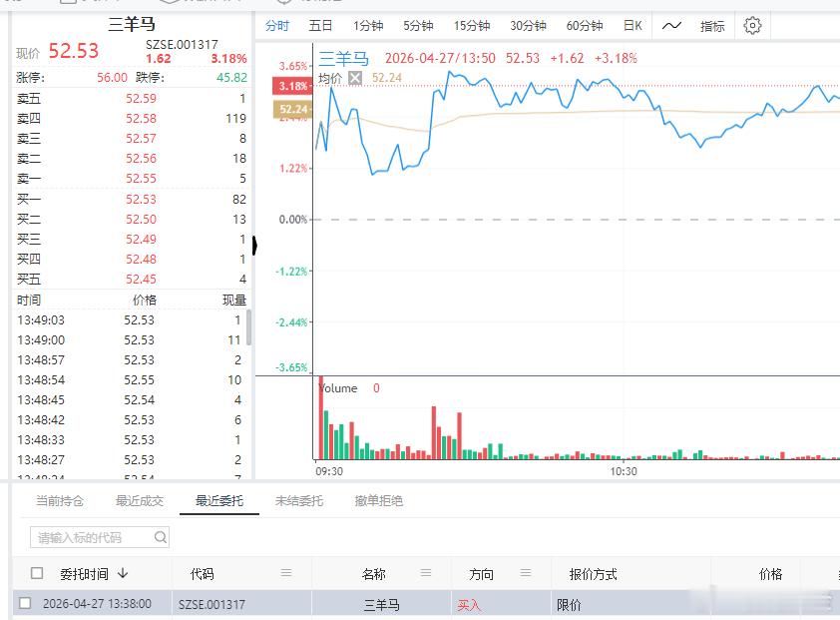
Task: Click the 卖二 price 52.56
Action: pos(141,159)
